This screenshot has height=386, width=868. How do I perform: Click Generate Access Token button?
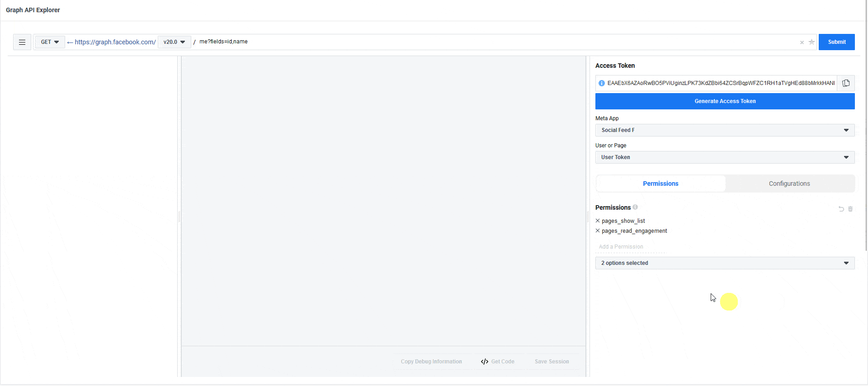coord(725,101)
